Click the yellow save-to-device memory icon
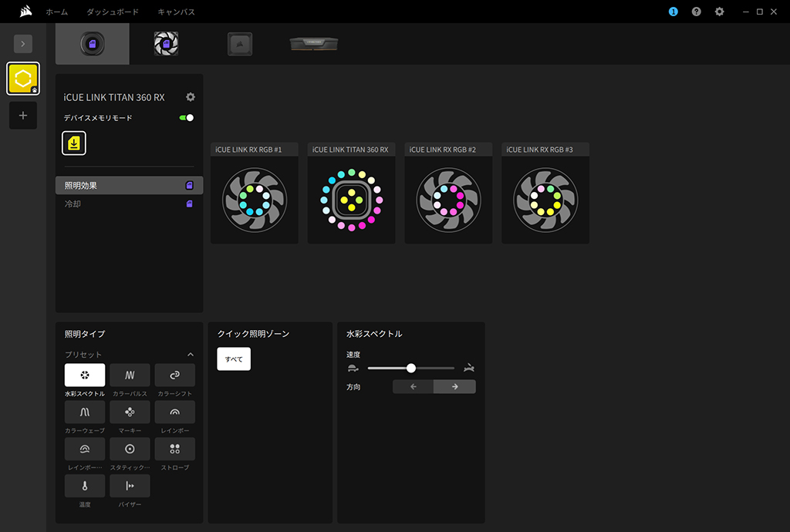The height and width of the screenshot is (532, 790). click(x=74, y=143)
